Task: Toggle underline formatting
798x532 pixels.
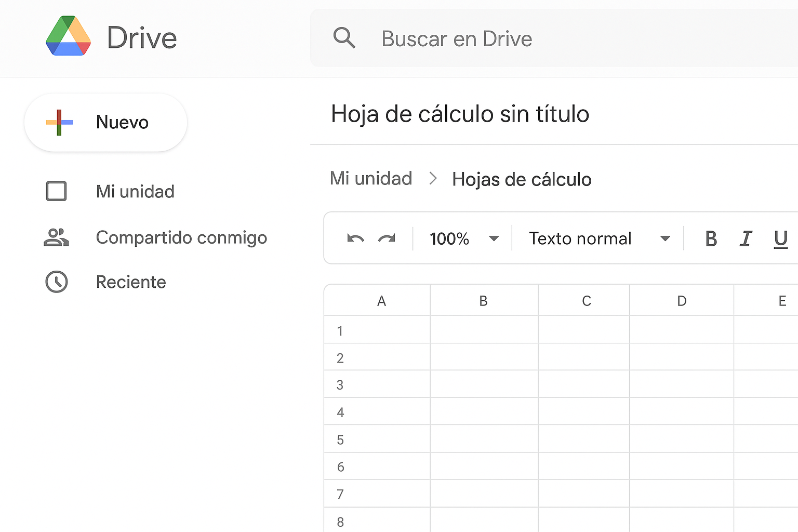Action: [x=780, y=239]
